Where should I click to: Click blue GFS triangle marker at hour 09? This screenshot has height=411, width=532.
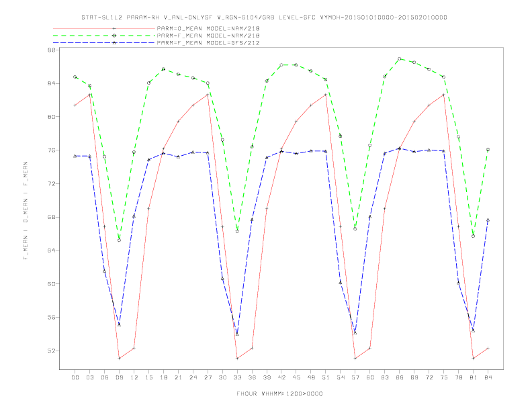pos(119,324)
